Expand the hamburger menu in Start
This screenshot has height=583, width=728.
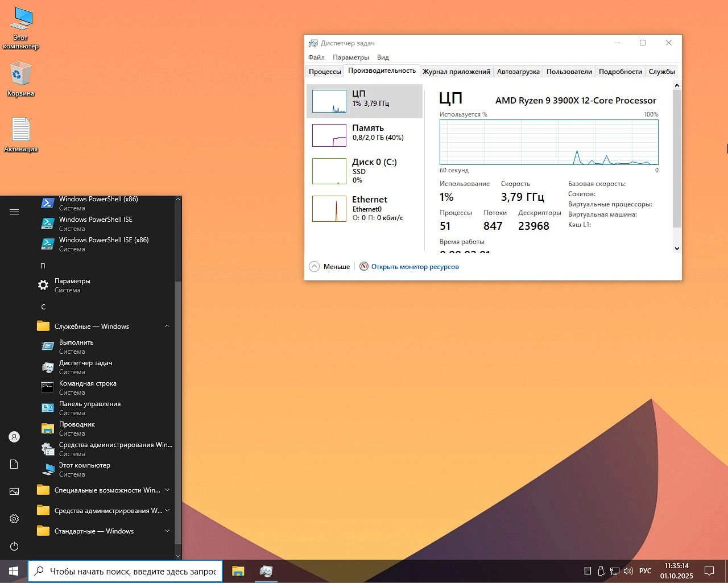(x=14, y=212)
